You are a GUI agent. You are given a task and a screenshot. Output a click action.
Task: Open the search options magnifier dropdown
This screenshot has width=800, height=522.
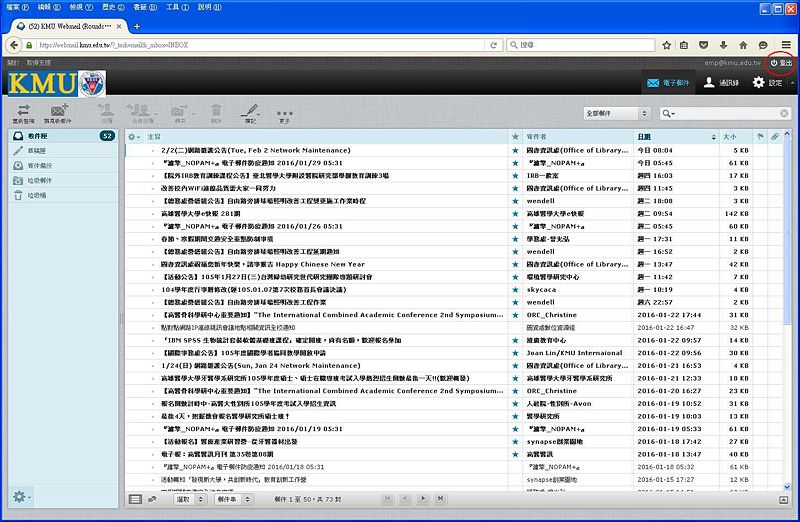point(668,114)
